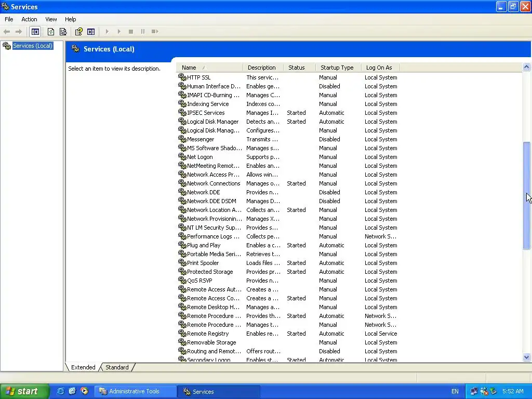The width and height of the screenshot is (532, 399).
Task: Click the Refresh toolbar icon
Action: tap(51, 32)
